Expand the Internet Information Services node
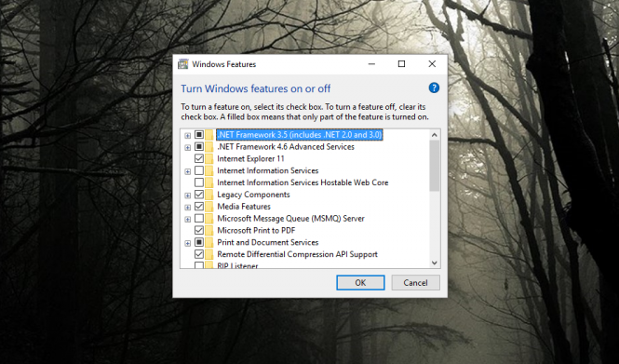This screenshot has width=619, height=364. point(187,171)
